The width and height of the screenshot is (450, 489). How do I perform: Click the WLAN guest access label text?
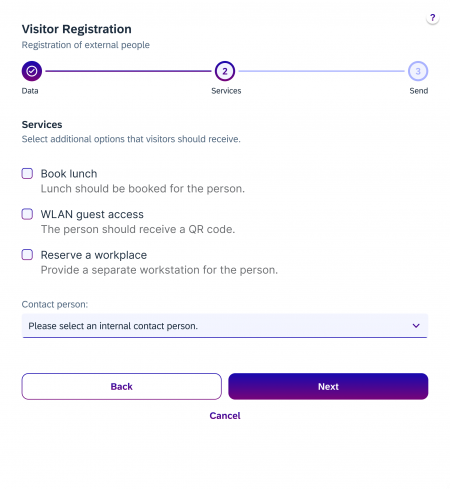click(x=92, y=214)
